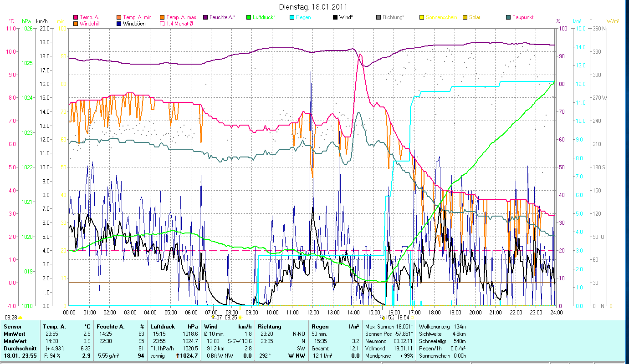Click the Dienstag, 18.01.2011 chart title
The width and height of the screenshot is (629, 364).
pyautogui.click(x=314, y=7)
